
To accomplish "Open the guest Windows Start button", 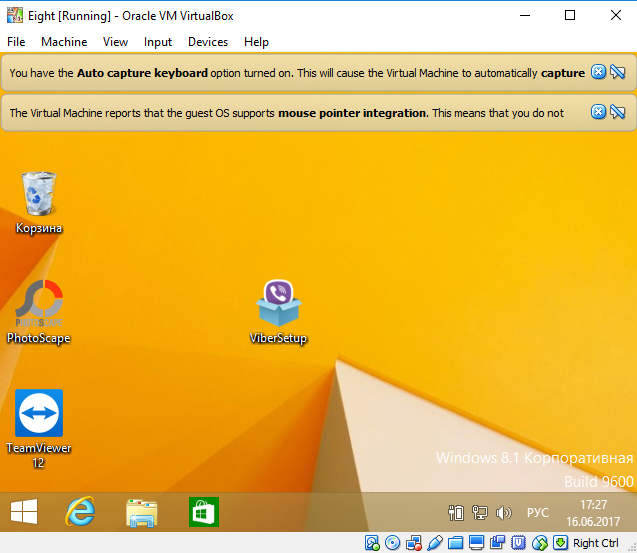I will [24, 512].
